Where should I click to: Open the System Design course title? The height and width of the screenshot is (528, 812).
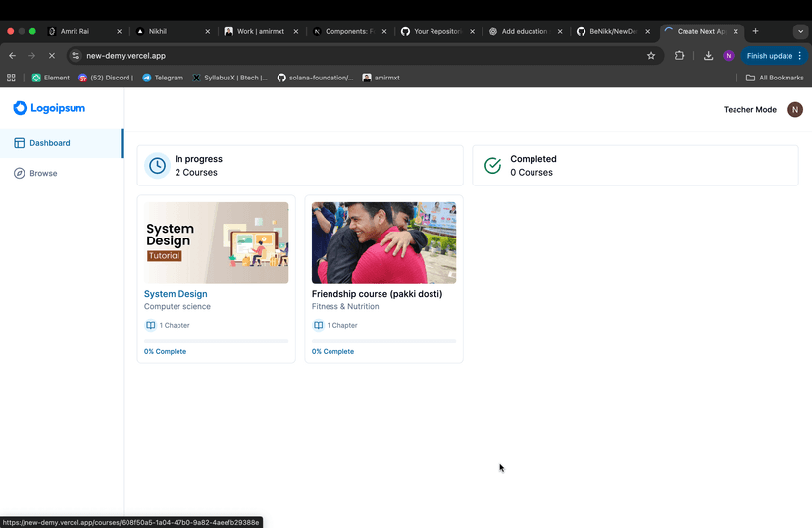click(176, 294)
